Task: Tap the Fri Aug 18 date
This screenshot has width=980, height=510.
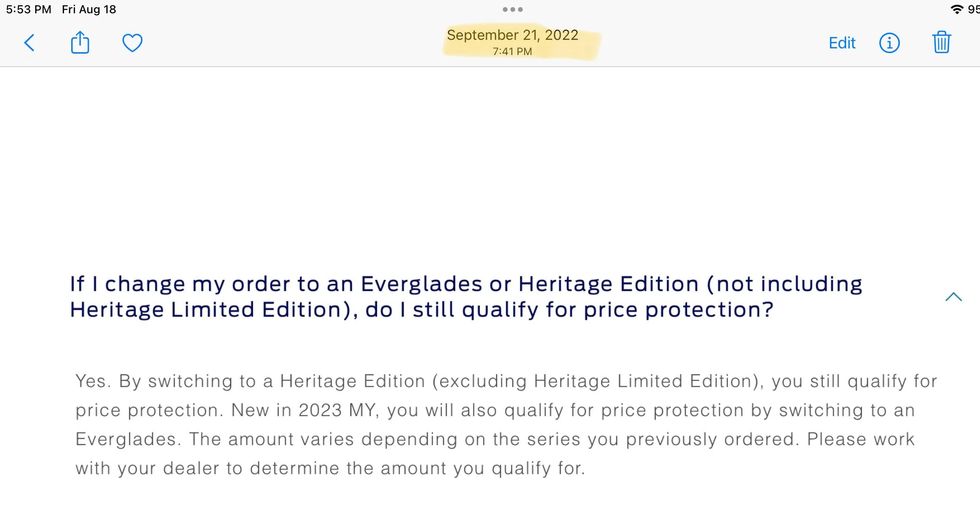Action: coord(89,9)
